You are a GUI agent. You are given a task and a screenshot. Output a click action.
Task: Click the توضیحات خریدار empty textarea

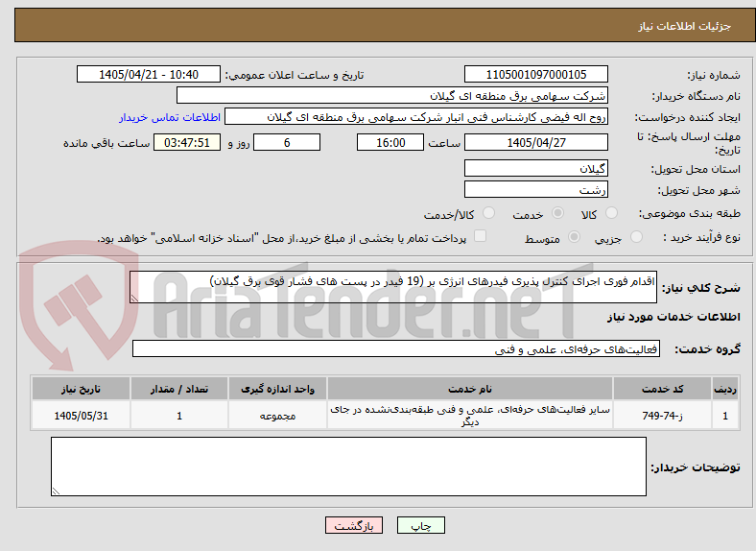point(348,467)
